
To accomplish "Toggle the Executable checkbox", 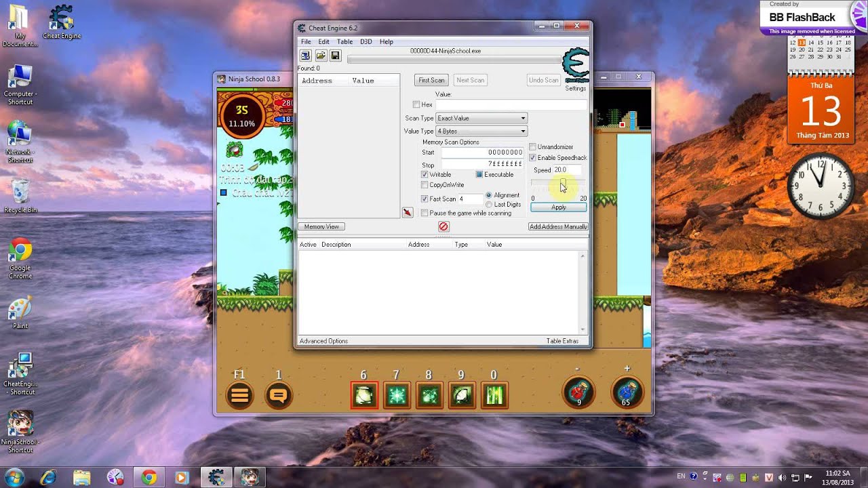I will coord(479,175).
